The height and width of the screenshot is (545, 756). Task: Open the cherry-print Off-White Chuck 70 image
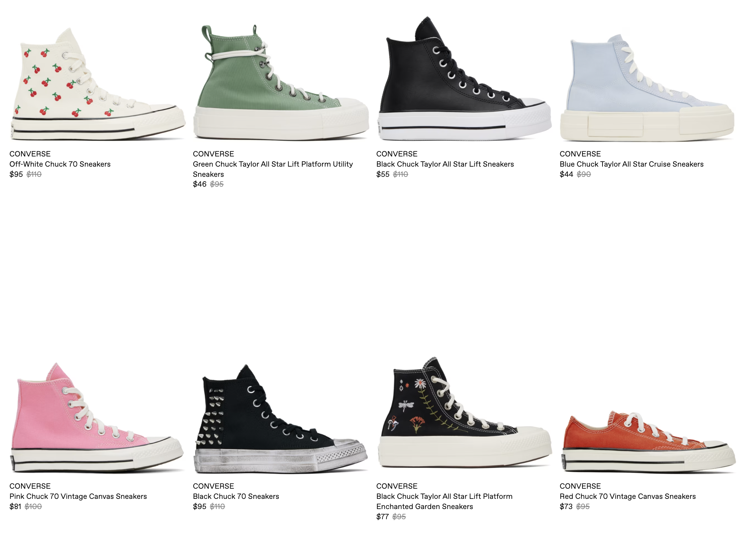98,84
